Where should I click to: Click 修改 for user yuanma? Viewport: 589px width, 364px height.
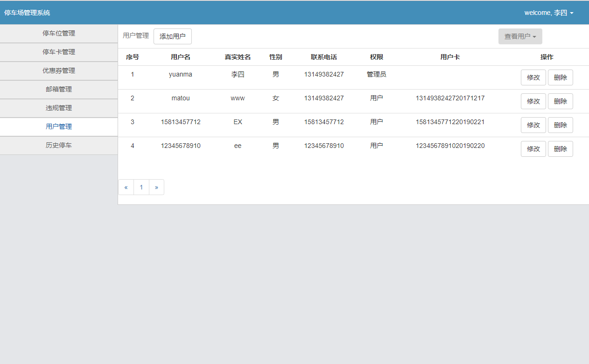533,78
